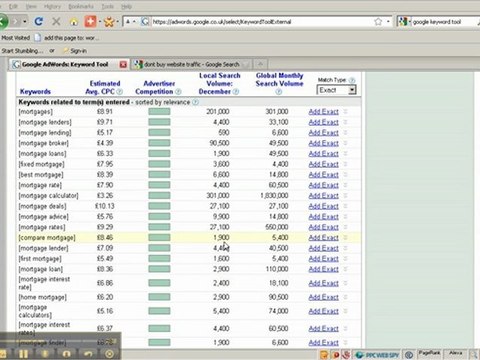Screen dimensions: 480x360
Task: Open the History menu
Action: pos(52,6)
